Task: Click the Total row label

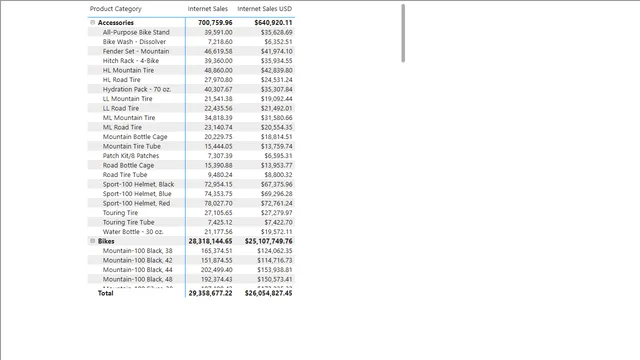Action: 105,293
